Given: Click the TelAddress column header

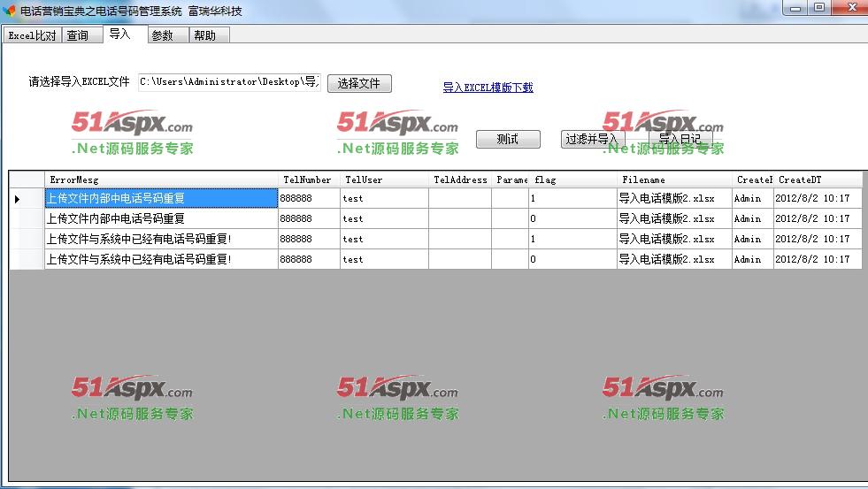Looking at the screenshot, I should [460, 180].
